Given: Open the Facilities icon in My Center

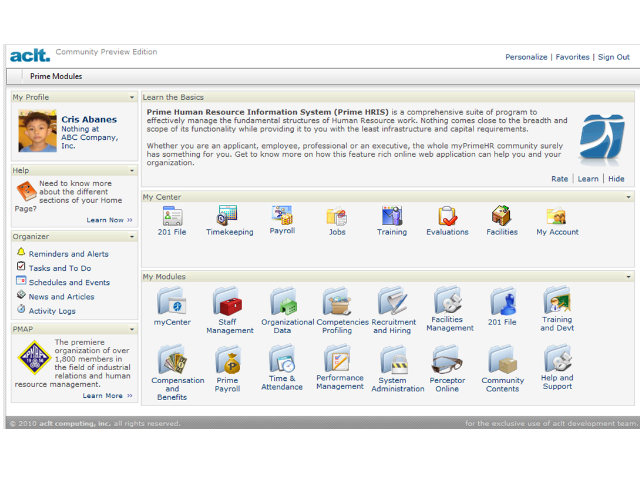Looking at the screenshot, I should point(502,216).
